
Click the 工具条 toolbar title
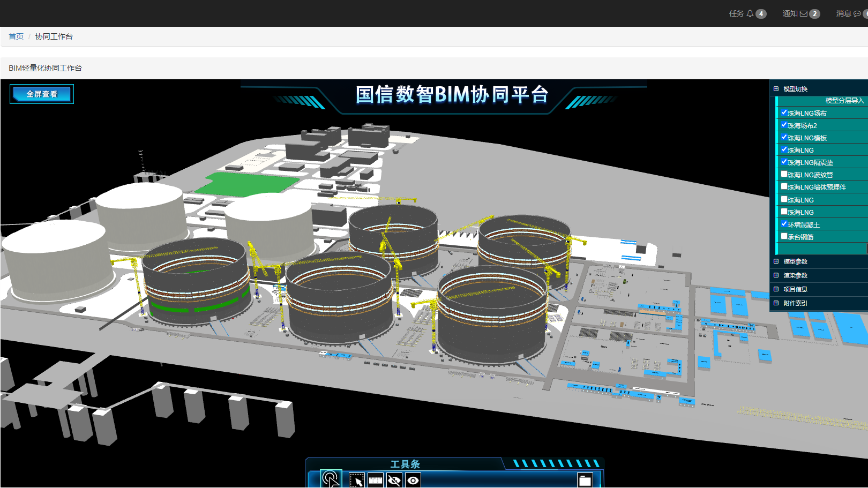[405, 464]
